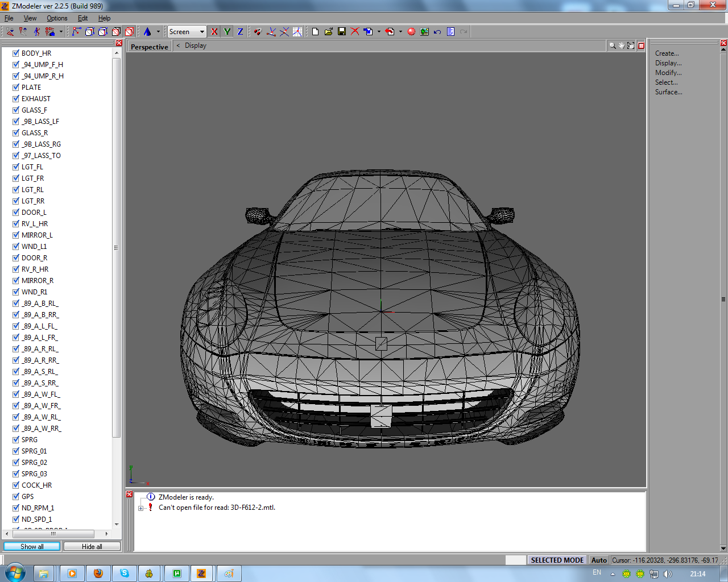The image size is (728, 582).
Task: Open dropdown arrow next to export icon
Action: point(400,32)
